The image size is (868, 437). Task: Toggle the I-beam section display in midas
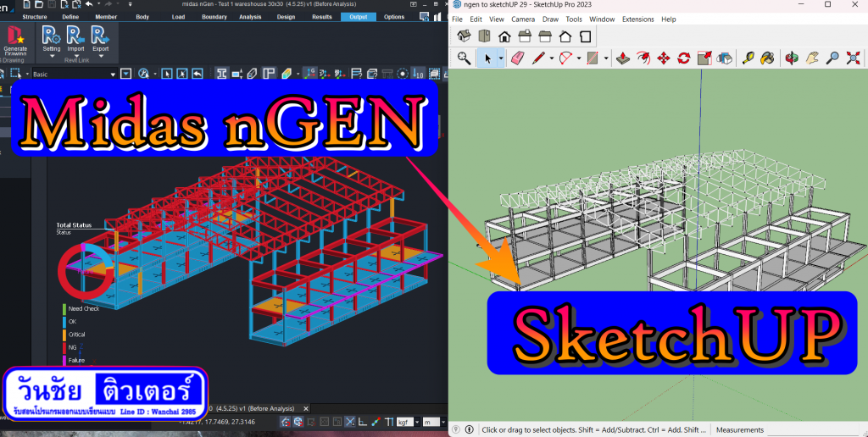click(x=221, y=74)
